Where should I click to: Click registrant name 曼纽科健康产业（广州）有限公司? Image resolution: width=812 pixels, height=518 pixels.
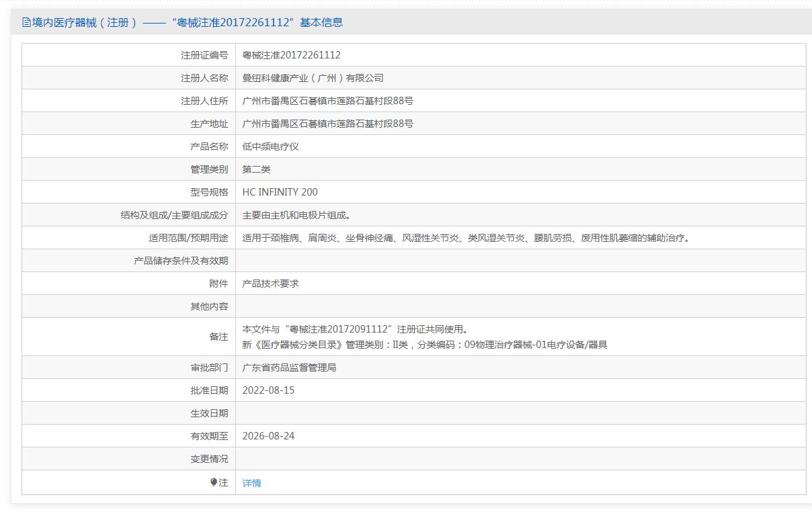[313, 78]
